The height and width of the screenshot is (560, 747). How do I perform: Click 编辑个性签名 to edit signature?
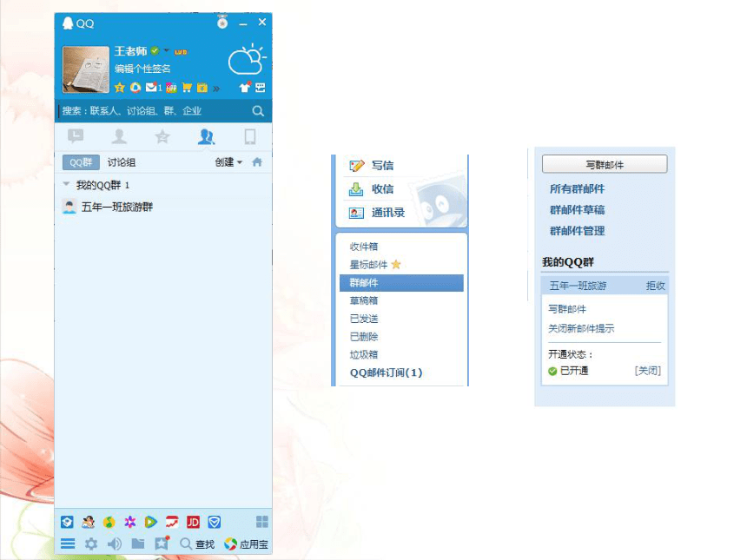142,69
